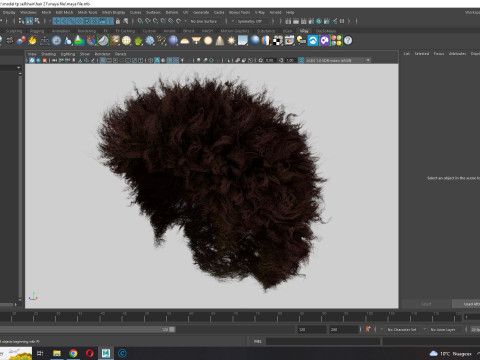The height and width of the screenshot is (360, 480).
Task: Open the viewport color space dropdown
Action: [x=335, y=60]
